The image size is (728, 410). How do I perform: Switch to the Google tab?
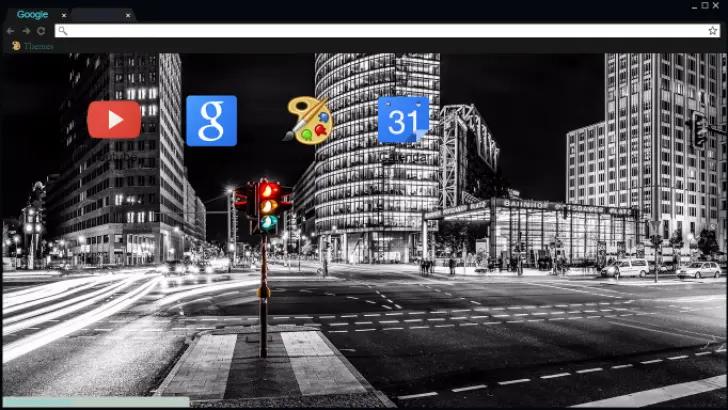32,15
